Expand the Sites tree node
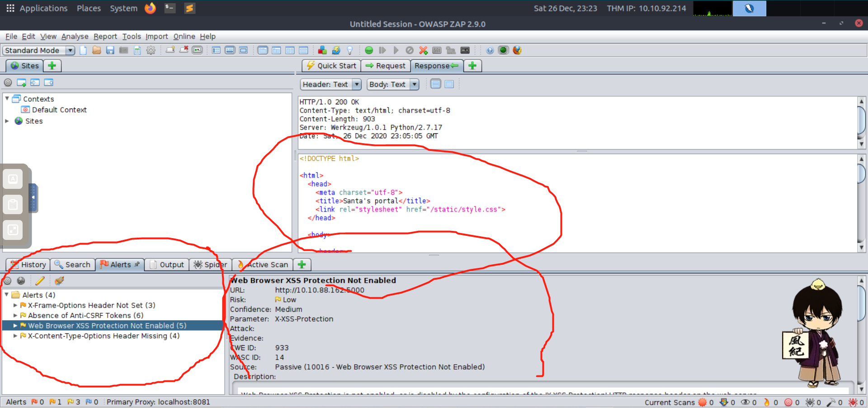Screen dimensions: 868x408 tap(7, 121)
